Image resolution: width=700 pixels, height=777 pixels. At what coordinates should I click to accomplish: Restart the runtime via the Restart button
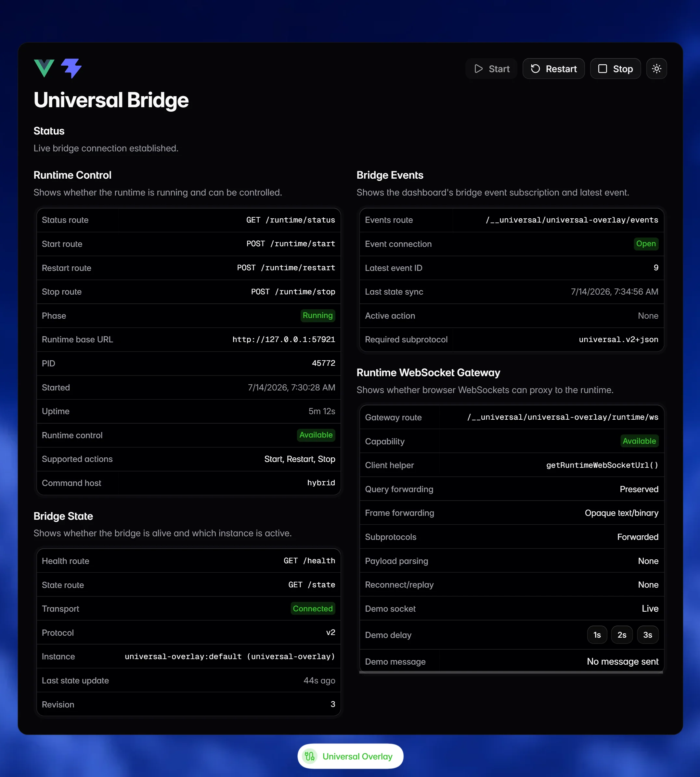coord(553,69)
